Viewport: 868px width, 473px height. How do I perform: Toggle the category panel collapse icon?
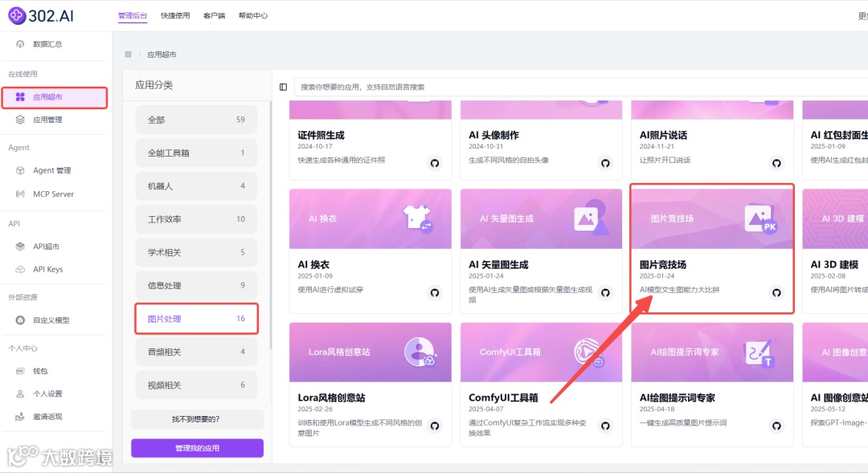(x=284, y=87)
